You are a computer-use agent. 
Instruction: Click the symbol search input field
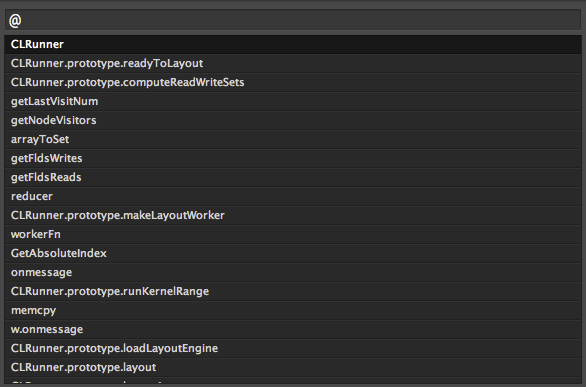293,20
